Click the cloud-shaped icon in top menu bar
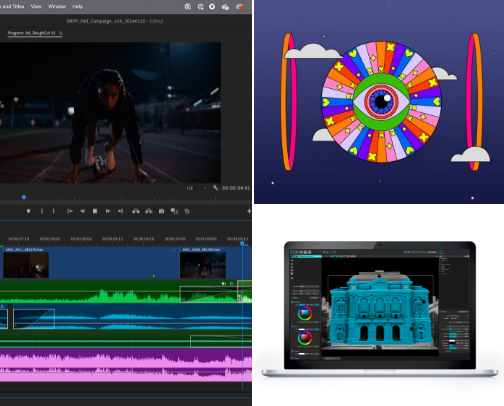Viewport: 504px width, 406px height. tap(225, 7)
